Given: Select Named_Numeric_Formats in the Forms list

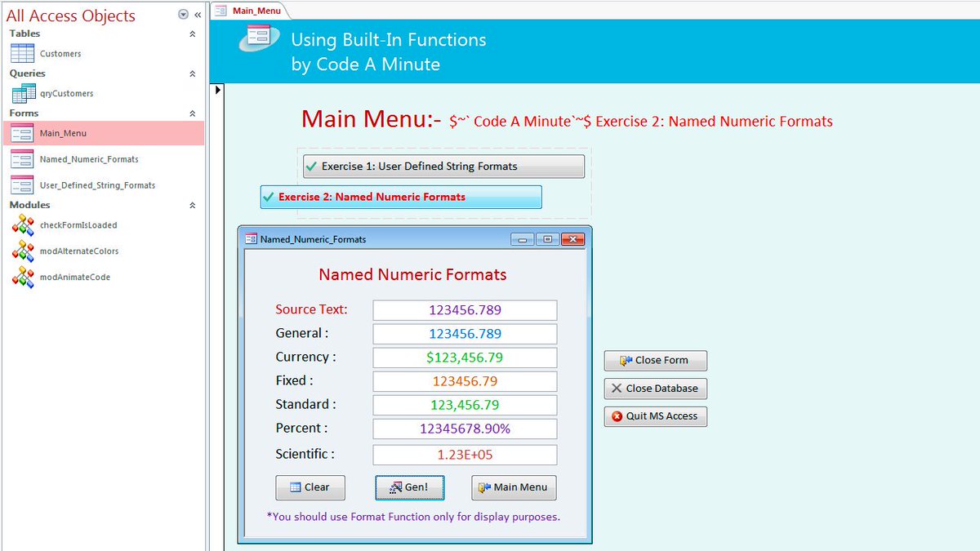Looking at the screenshot, I should 89,160.
